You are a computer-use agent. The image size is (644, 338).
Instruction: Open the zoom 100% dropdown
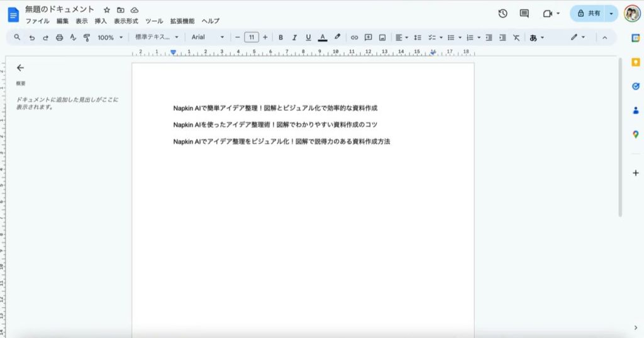point(109,38)
